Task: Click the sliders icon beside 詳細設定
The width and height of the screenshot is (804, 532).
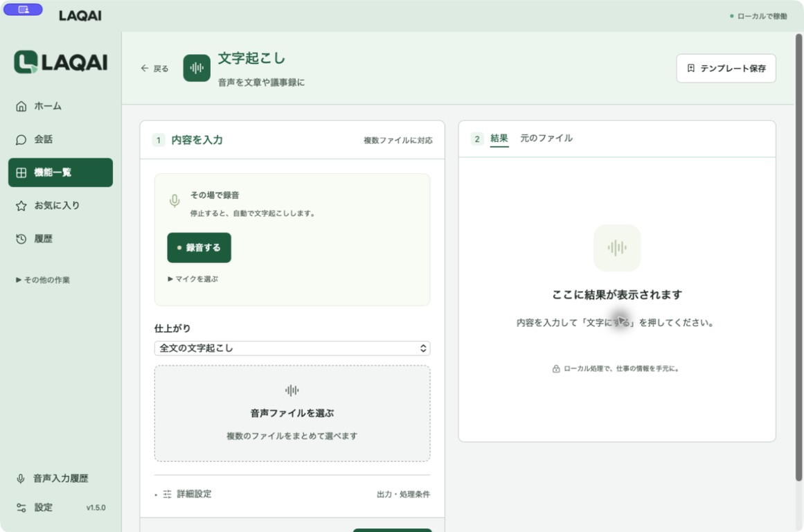Action: (x=167, y=494)
